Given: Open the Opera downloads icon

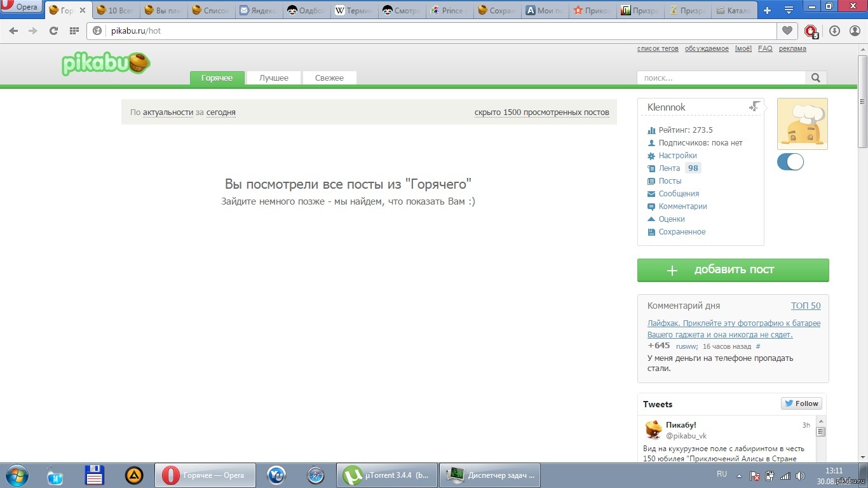Looking at the screenshot, I should [x=834, y=30].
